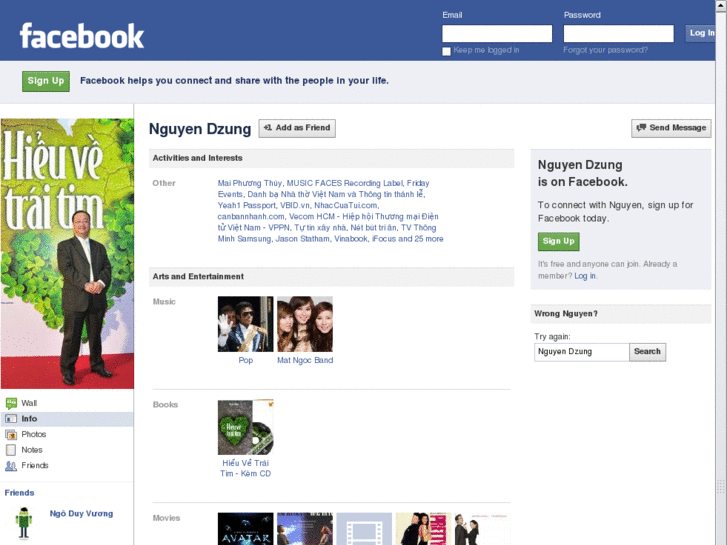Click the Mat Ngoc Band thumbnail image
Screen dimensions: 727x545
305,324
